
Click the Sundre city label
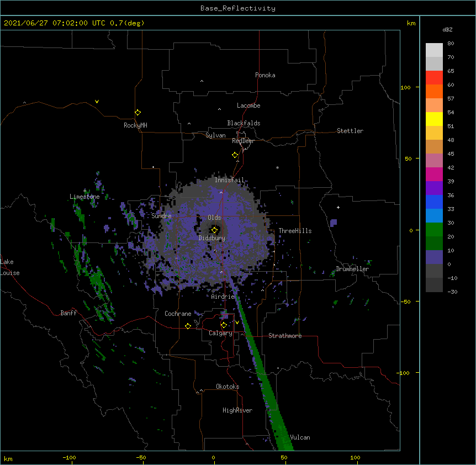pos(161,216)
